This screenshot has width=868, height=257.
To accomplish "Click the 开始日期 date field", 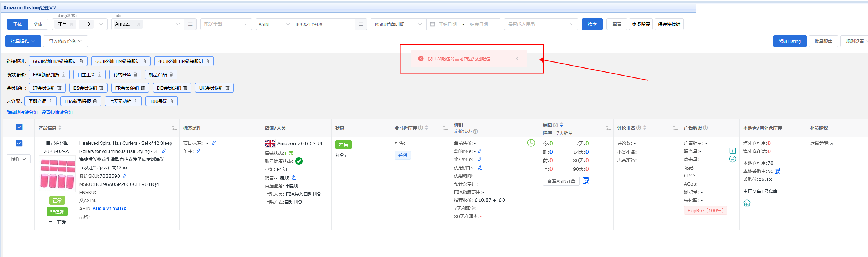I will [448, 24].
